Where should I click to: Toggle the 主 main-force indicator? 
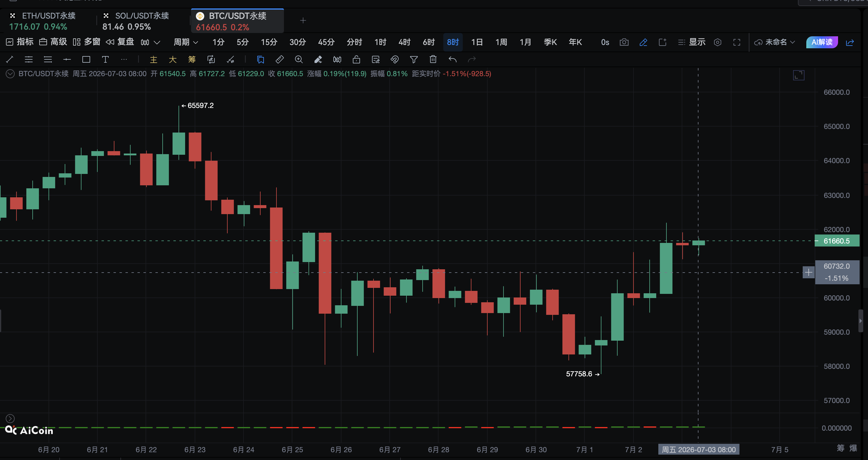[x=154, y=60]
